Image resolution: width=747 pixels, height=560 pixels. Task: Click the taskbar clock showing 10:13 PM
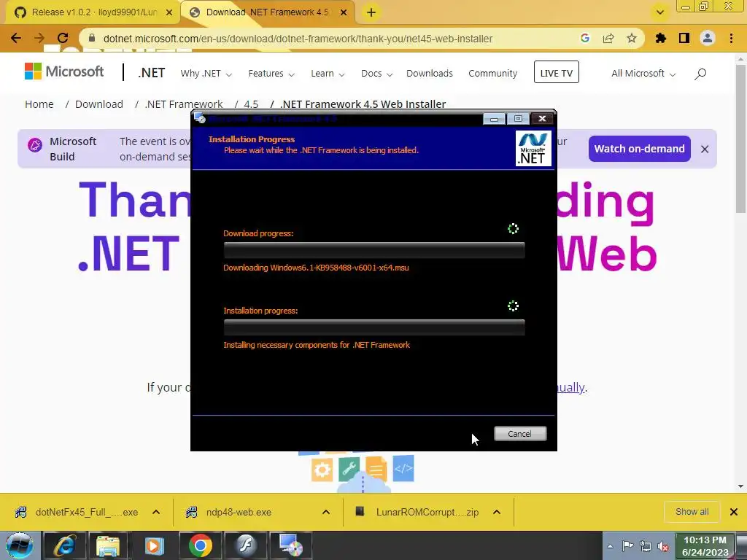pos(705,546)
